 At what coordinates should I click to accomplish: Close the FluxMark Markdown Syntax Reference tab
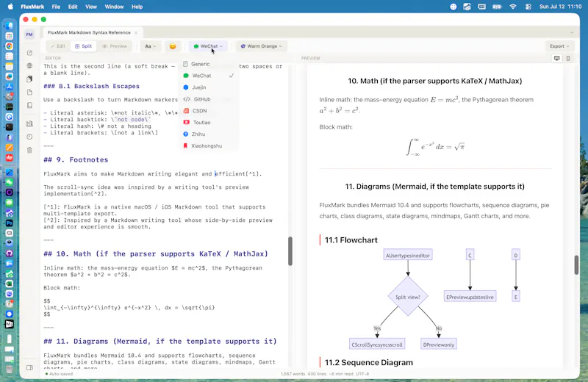[x=136, y=32]
